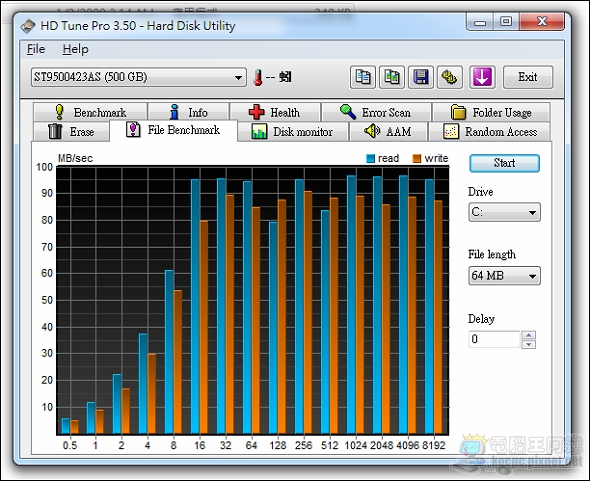Expand the Drive C: dropdown

pyautogui.click(x=504, y=212)
